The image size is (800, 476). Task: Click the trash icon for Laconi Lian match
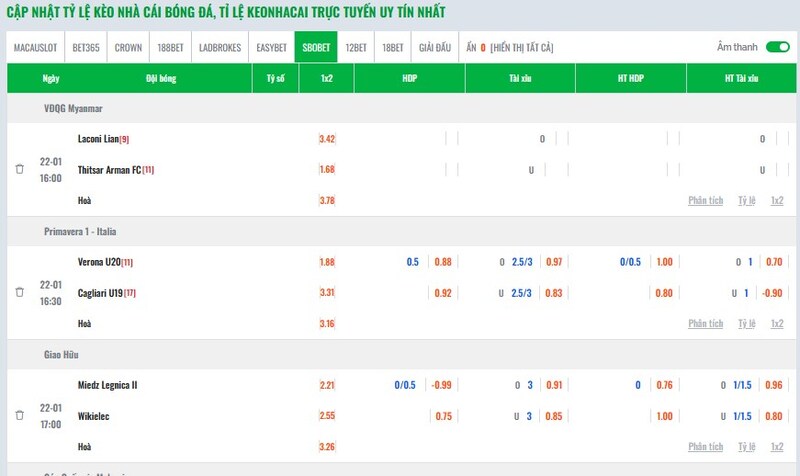(19, 170)
